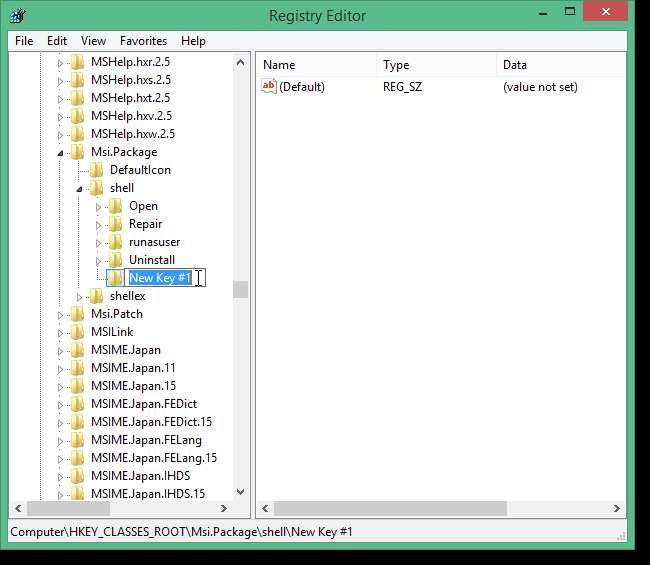Sort values by the Type column header
The width and height of the screenshot is (650, 565).
coord(437,65)
